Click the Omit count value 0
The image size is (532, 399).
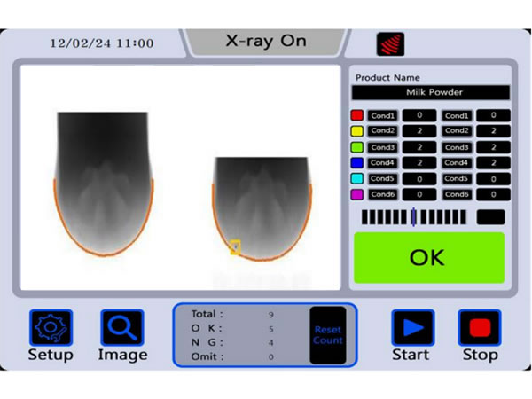click(270, 357)
